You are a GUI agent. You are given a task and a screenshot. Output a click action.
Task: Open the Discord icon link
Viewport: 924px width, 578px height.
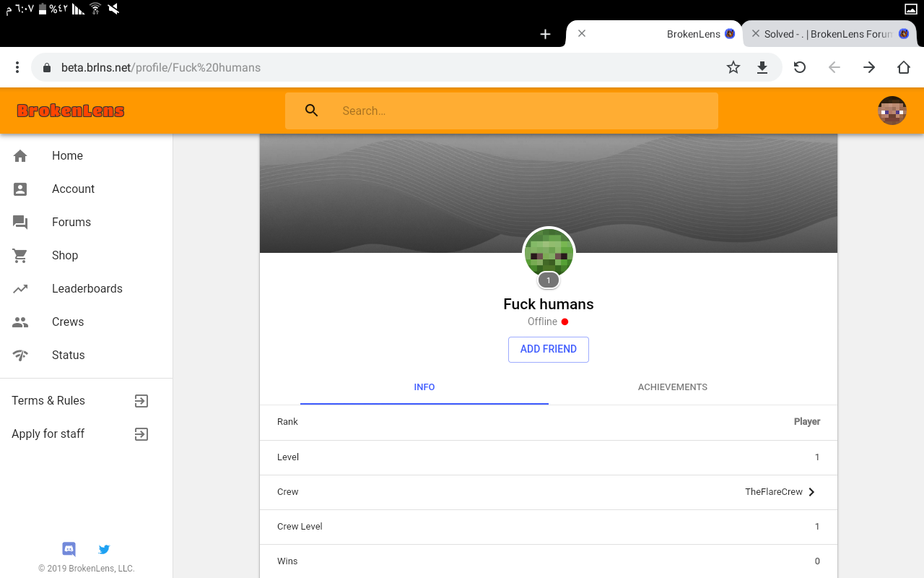click(69, 549)
